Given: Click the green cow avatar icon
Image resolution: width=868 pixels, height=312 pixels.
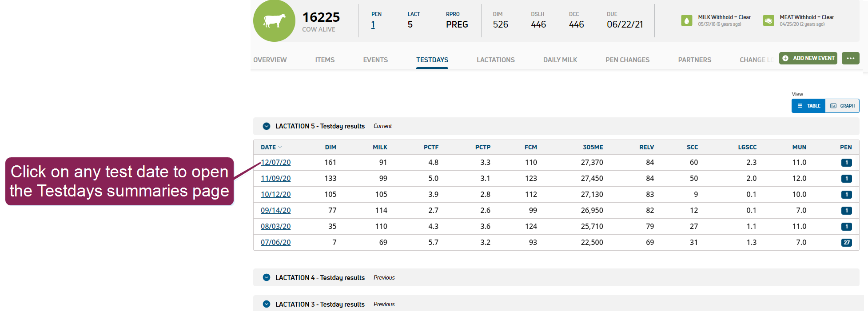Looking at the screenshot, I should (x=274, y=21).
